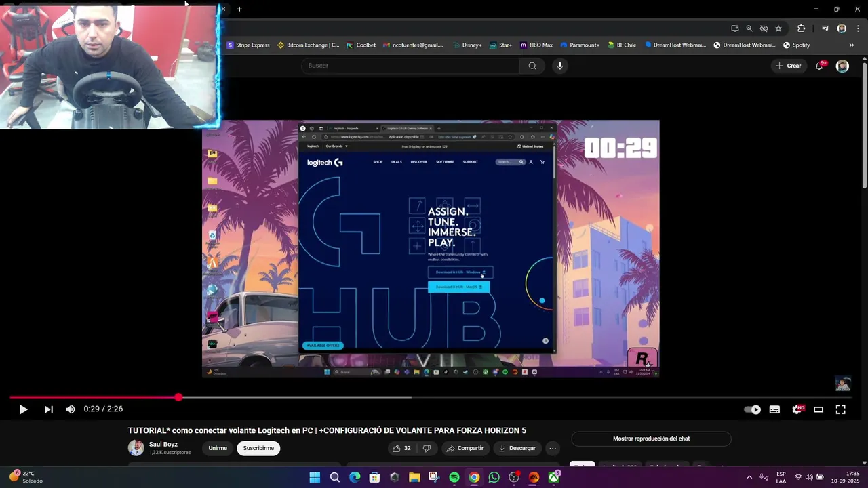
Task: Skip to the next video
Action: (48, 409)
